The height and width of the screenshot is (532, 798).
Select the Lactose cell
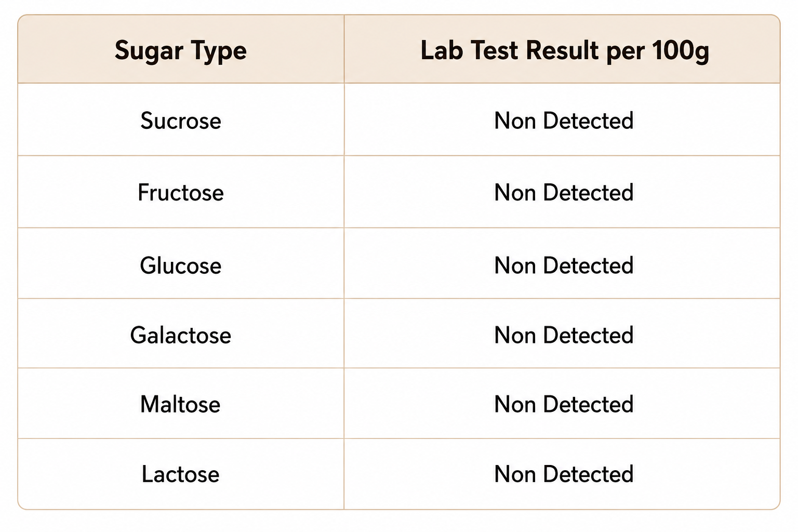pos(181,474)
